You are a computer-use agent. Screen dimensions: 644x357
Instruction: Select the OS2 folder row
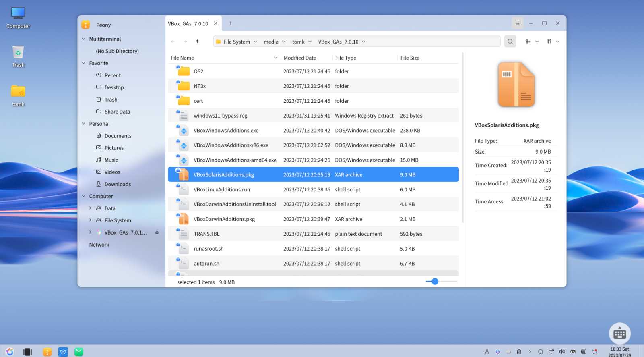313,71
